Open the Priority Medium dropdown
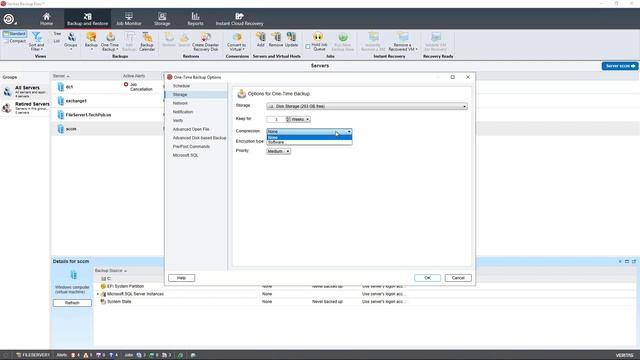This screenshot has width=640, height=360. click(x=278, y=151)
